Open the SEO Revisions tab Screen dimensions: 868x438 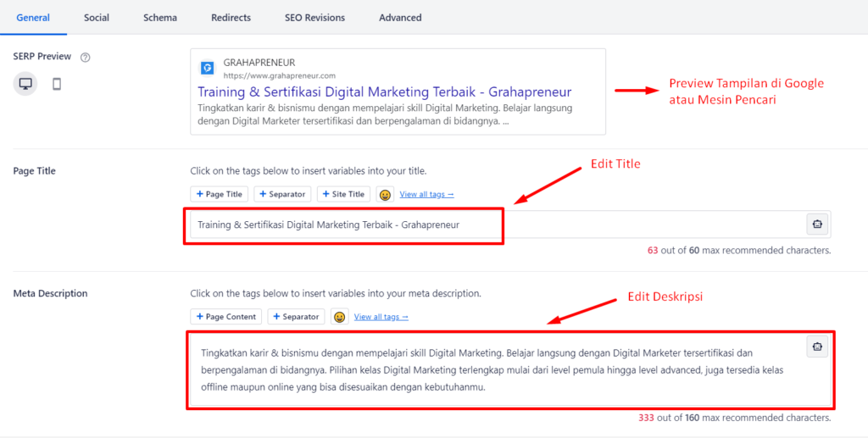314,18
